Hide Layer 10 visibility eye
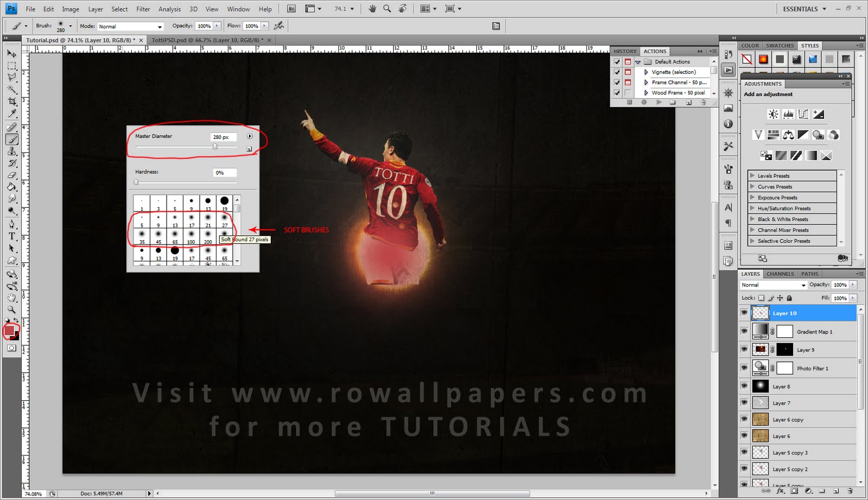This screenshot has height=500, width=868. point(744,312)
